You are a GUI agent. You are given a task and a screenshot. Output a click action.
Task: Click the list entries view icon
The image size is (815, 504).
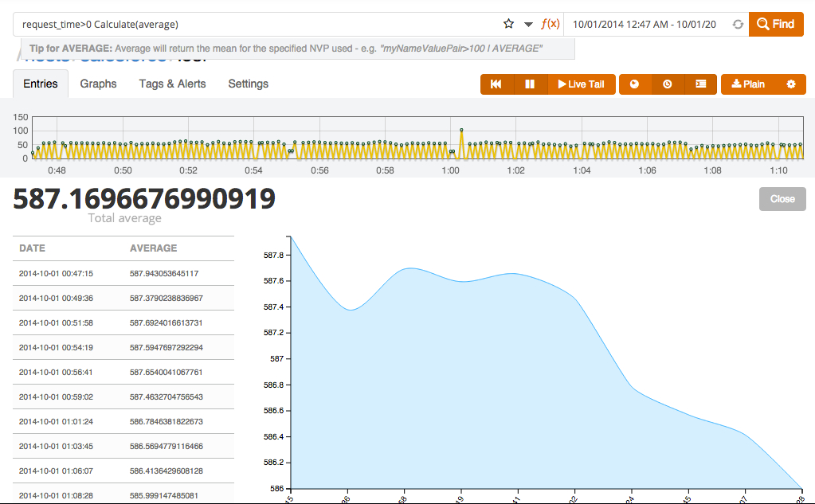tap(701, 84)
